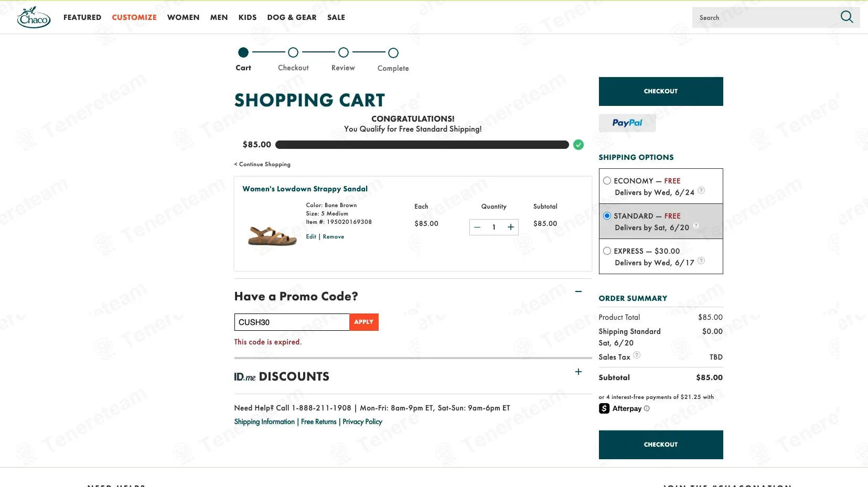Open Standard delivery help tooltip icon
This screenshot has height=487, width=868.
tap(696, 226)
